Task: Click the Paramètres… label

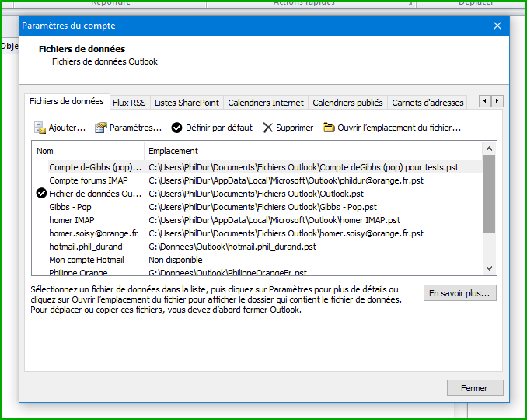Action: click(x=135, y=128)
